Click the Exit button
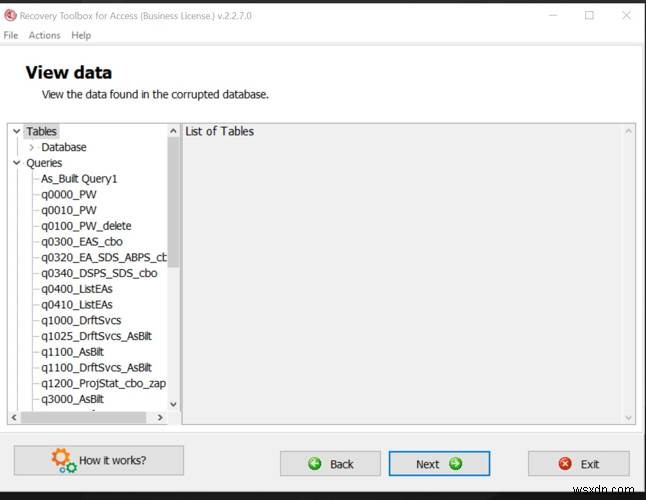The height and width of the screenshot is (500, 646). click(x=579, y=464)
